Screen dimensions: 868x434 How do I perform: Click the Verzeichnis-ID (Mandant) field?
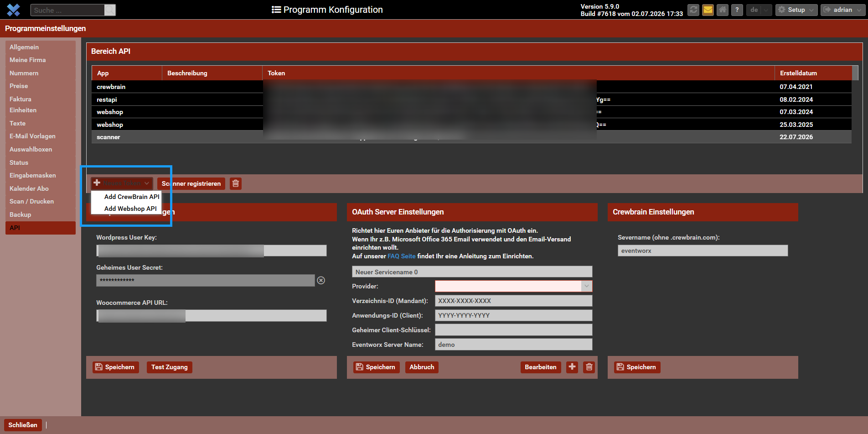pos(513,301)
